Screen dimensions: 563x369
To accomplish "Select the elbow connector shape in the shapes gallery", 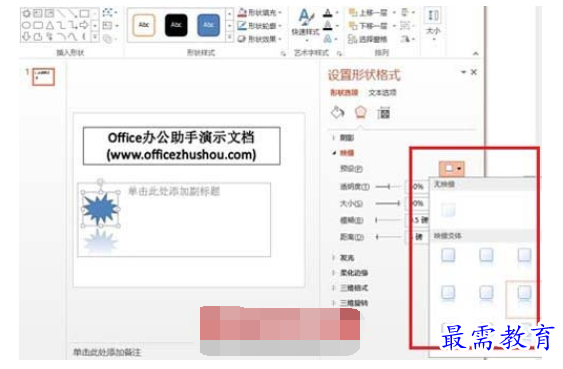I will tap(61, 25).
